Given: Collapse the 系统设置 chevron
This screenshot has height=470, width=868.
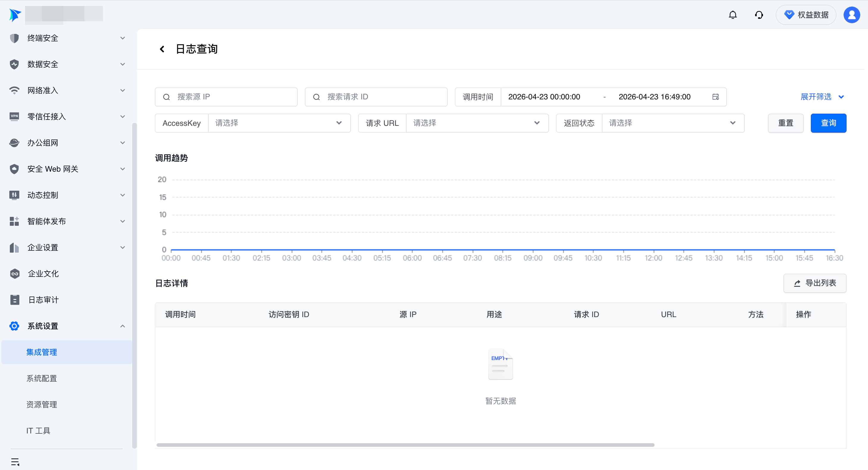Looking at the screenshot, I should pos(123,326).
